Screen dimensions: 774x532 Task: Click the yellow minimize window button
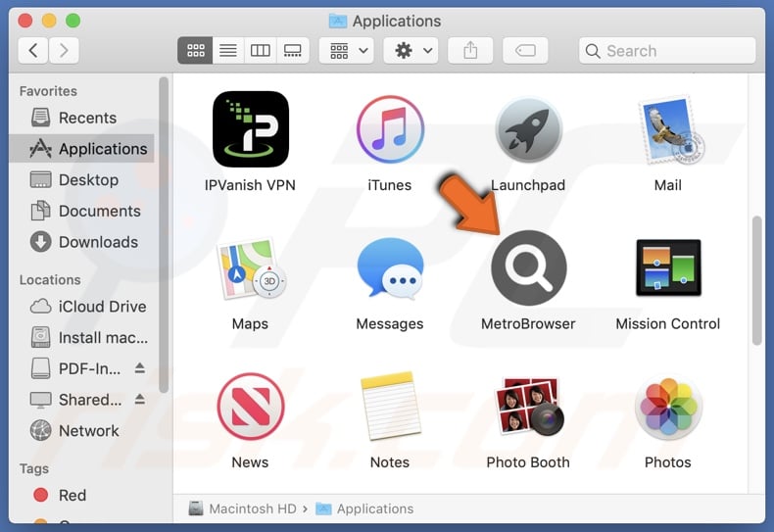[49, 21]
